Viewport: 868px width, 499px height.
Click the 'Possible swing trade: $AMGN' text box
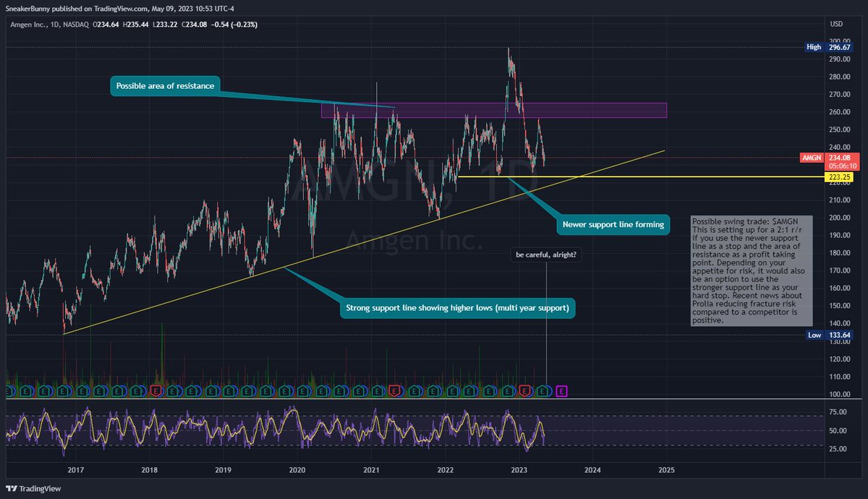(x=752, y=270)
